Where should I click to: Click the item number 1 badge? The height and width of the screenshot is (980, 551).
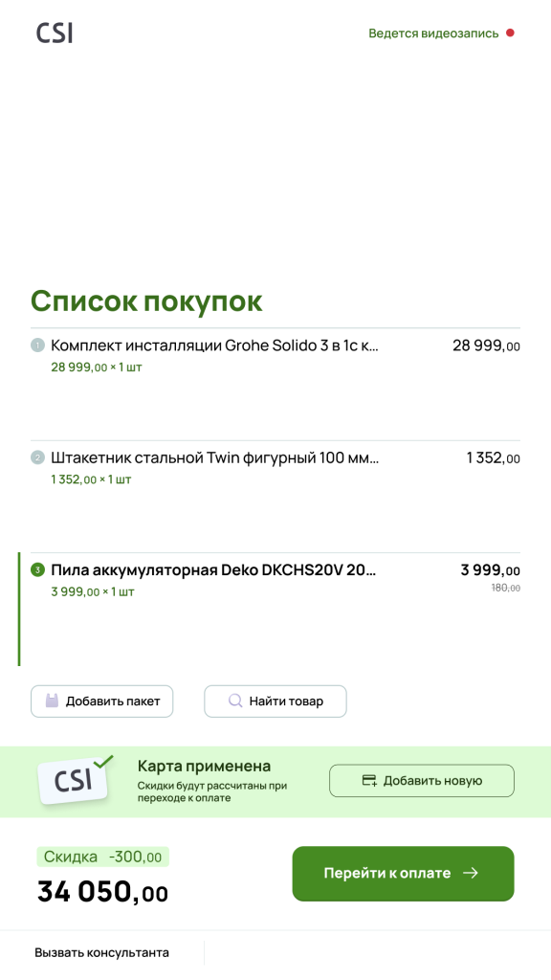point(37,345)
